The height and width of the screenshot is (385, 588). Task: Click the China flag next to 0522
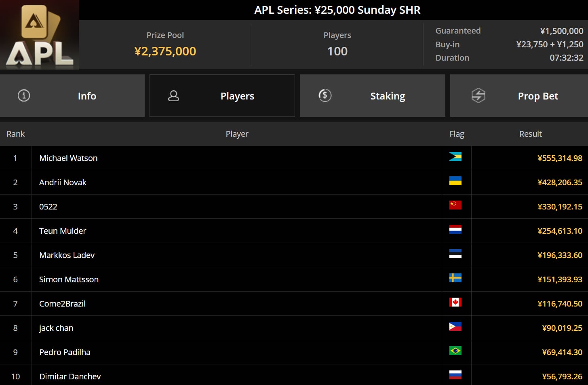point(455,205)
